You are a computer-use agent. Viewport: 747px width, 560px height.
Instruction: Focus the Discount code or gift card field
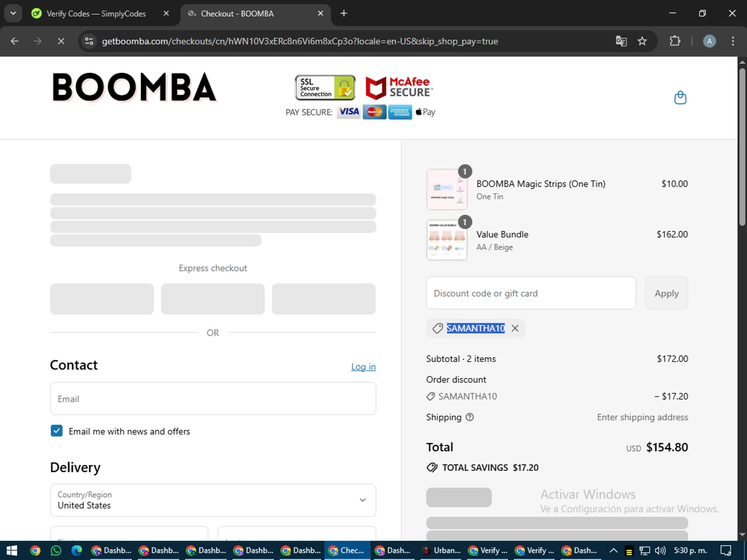coord(531,293)
